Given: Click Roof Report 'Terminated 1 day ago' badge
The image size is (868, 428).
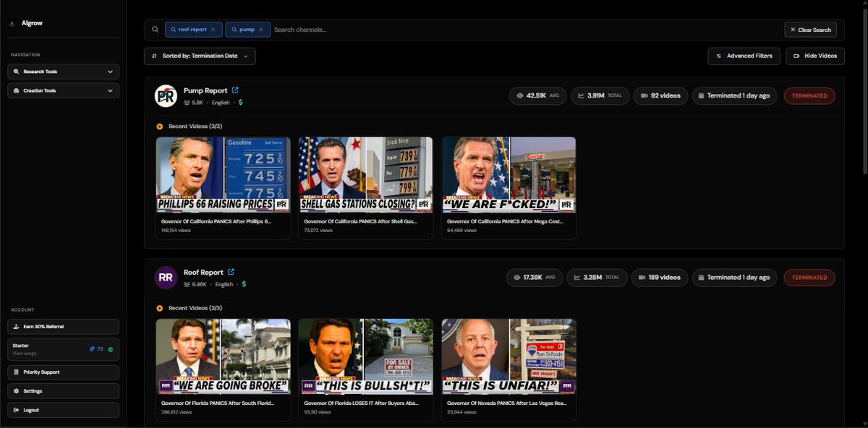Looking at the screenshot, I should 734,278.
